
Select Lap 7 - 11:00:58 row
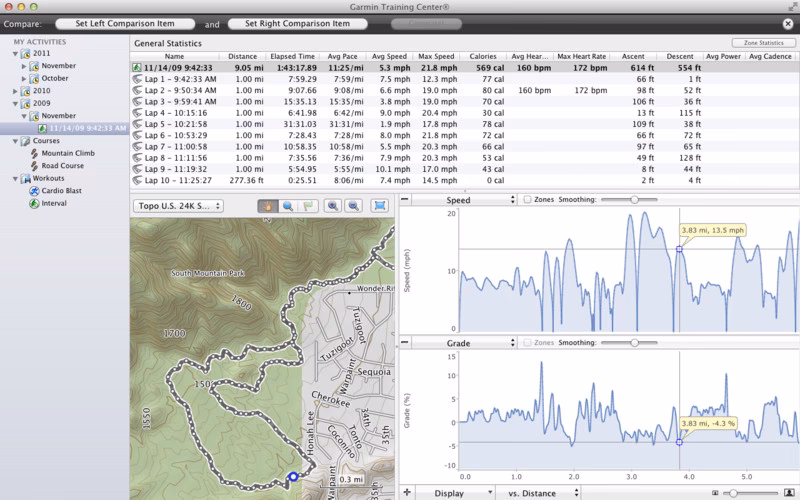tap(465, 146)
